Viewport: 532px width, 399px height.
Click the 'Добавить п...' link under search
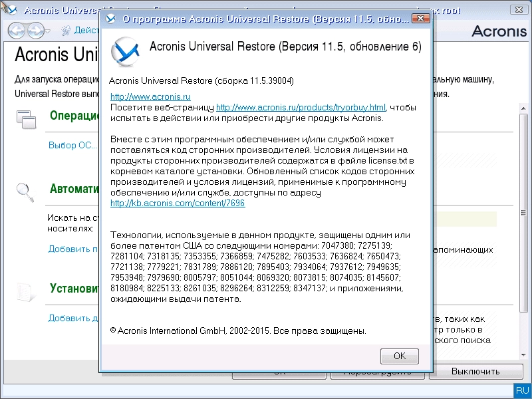pos(73,249)
